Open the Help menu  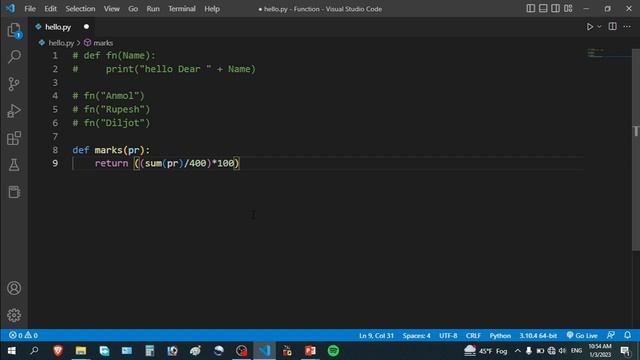click(212, 9)
